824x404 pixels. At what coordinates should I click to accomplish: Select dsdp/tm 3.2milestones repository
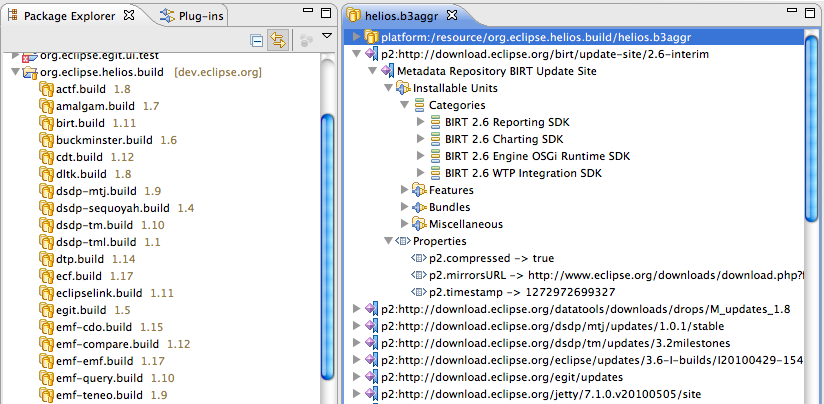coord(555,343)
